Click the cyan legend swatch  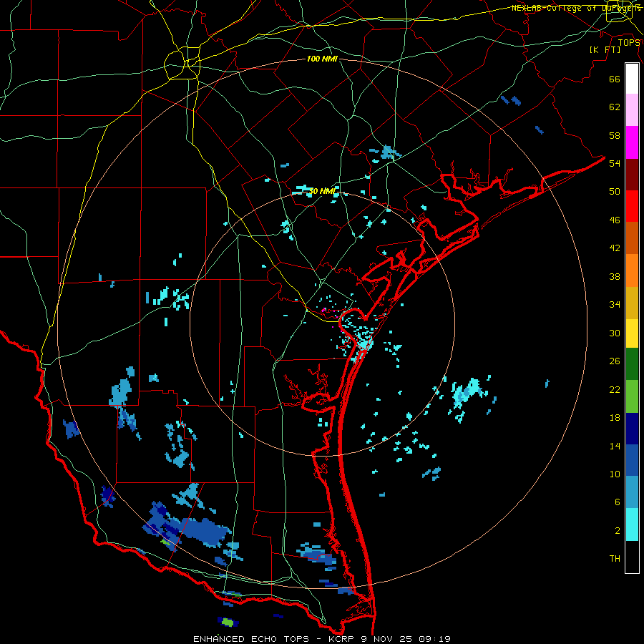[632, 525]
